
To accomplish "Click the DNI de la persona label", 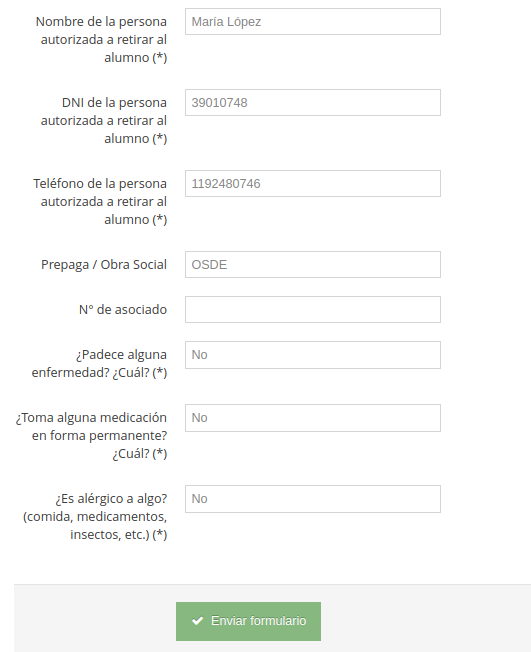I will point(104,121).
